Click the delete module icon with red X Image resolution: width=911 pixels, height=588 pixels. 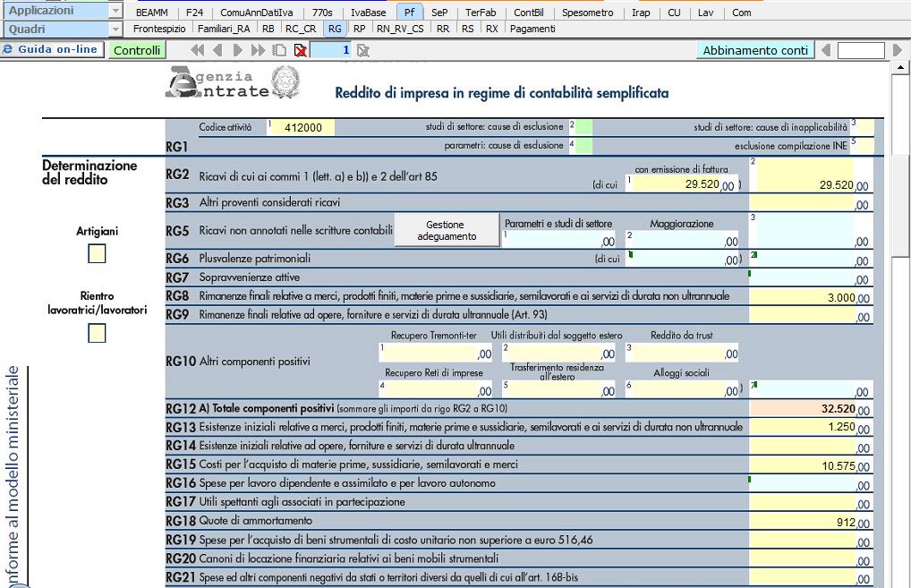pyautogui.click(x=301, y=50)
